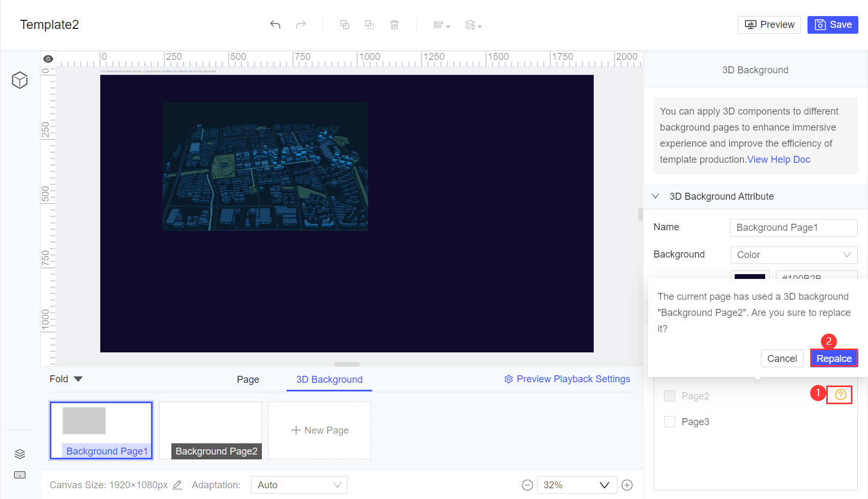Viewport: 868px width, 499px height.
Task: Open the Adaptation Auto dropdown
Action: (299, 485)
